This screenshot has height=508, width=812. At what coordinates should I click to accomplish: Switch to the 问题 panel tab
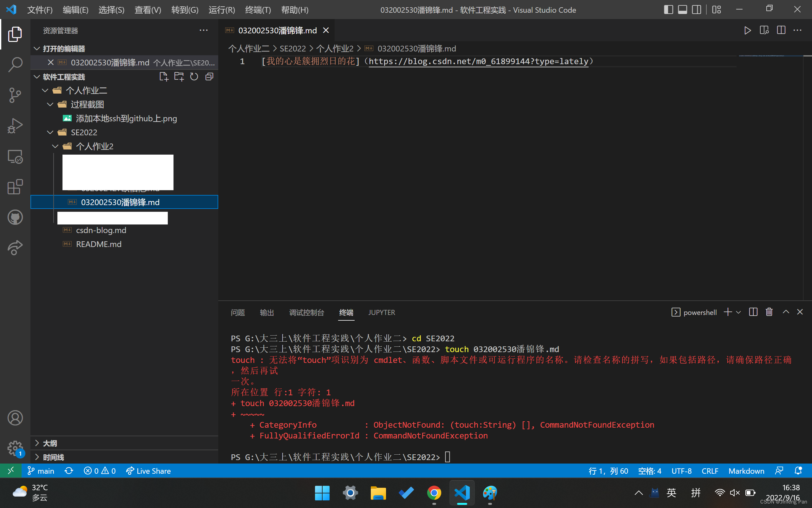238,312
